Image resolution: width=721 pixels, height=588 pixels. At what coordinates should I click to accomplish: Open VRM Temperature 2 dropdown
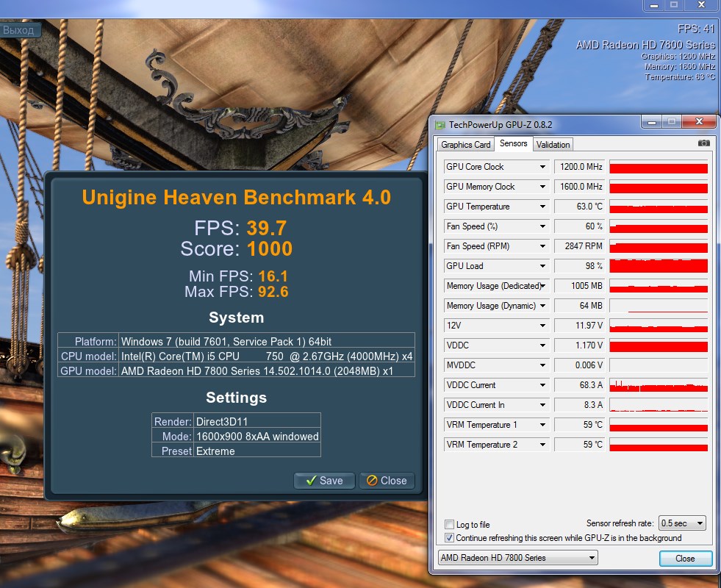[x=542, y=445]
